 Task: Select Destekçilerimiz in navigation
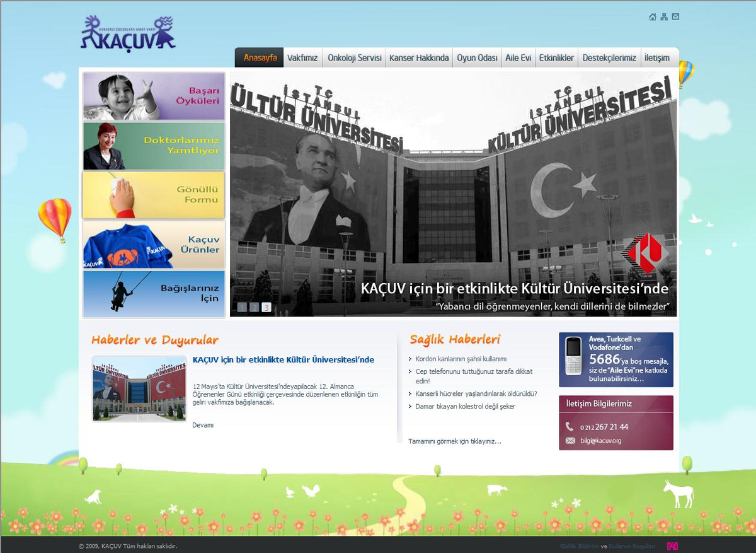coord(609,57)
